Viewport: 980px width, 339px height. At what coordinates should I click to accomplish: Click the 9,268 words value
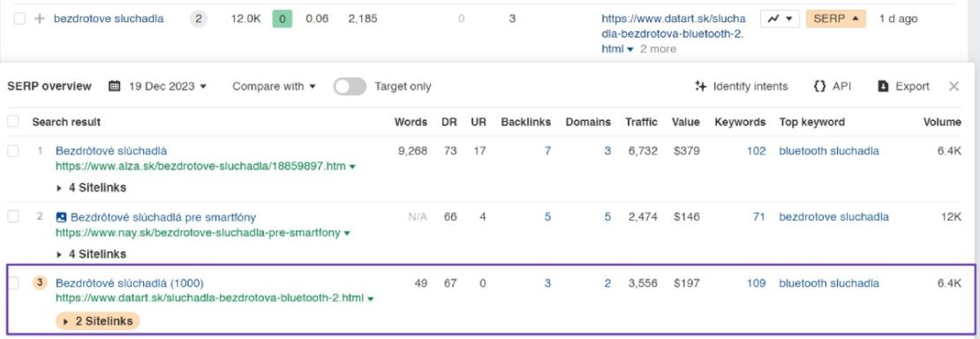[412, 151]
